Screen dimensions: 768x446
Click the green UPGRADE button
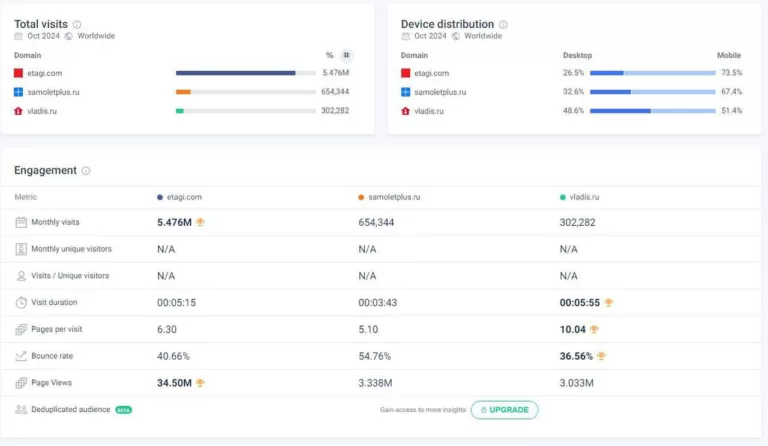(x=504, y=410)
